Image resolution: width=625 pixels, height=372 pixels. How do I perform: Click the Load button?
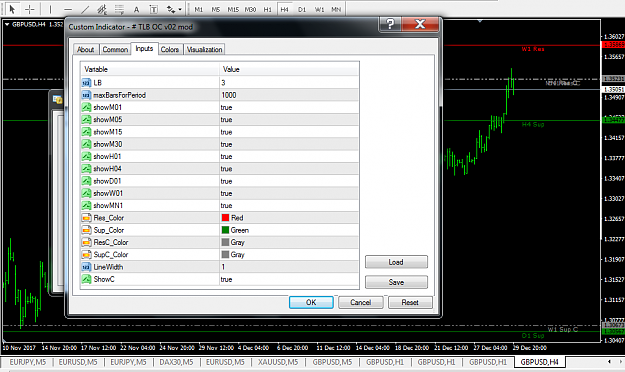pyautogui.click(x=396, y=262)
